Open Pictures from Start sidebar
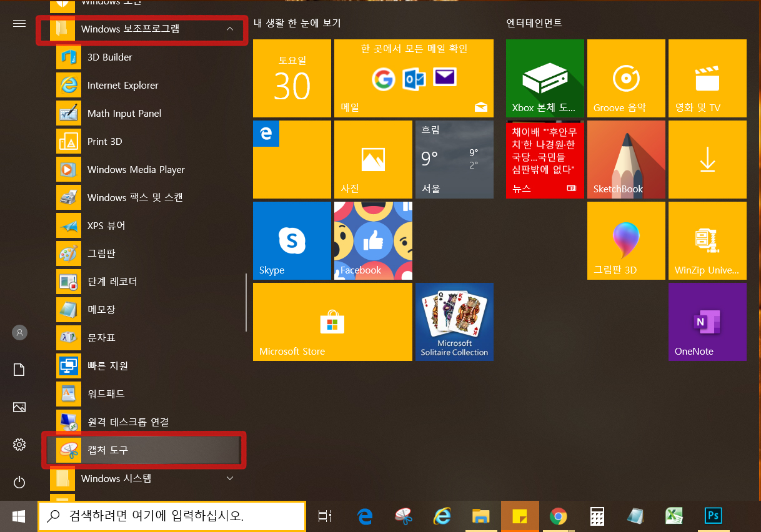This screenshot has height=532, width=761. (x=19, y=407)
